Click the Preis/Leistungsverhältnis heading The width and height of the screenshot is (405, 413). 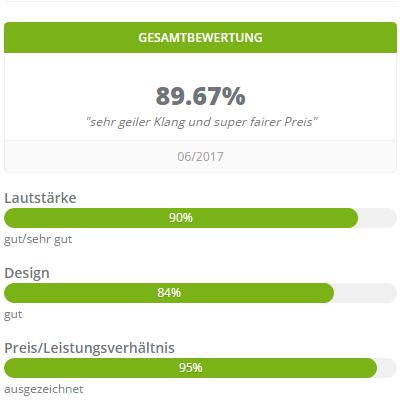click(89, 348)
